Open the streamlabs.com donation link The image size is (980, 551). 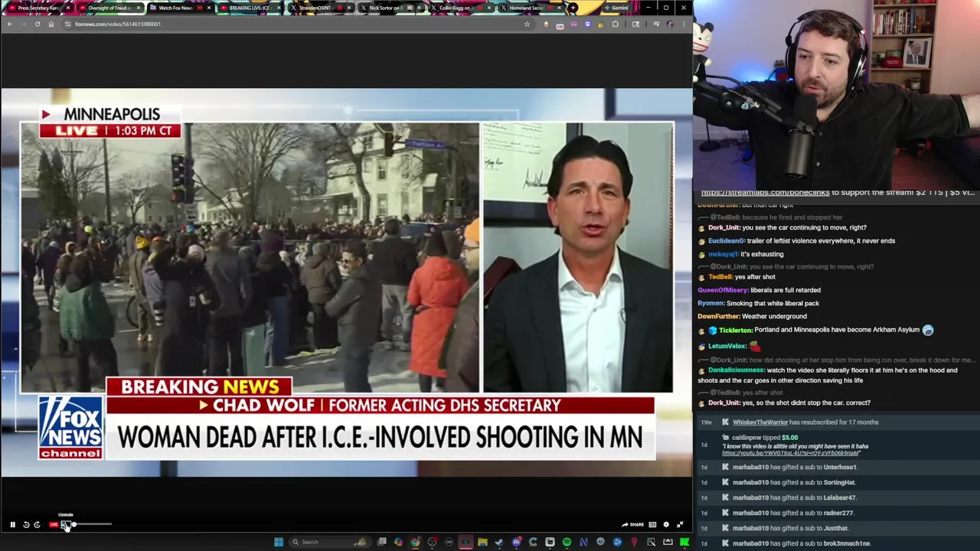click(x=765, y=193)
